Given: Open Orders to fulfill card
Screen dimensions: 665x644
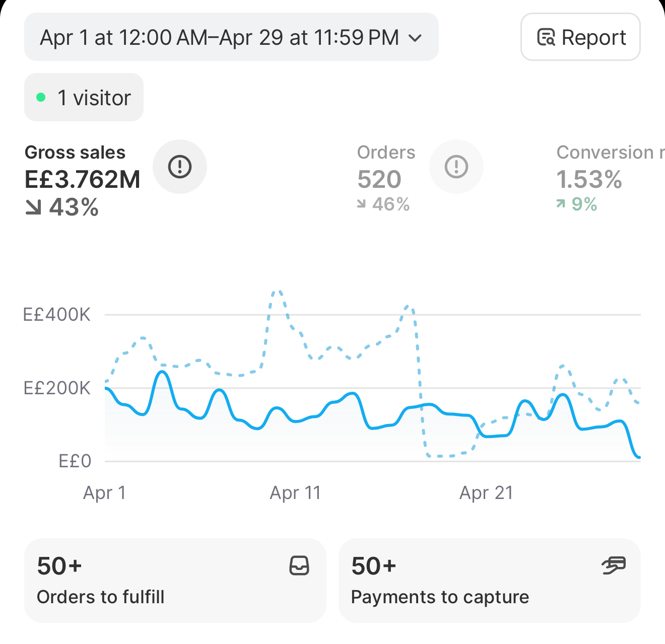Looking at the screenshot, I should pos(175,581).
